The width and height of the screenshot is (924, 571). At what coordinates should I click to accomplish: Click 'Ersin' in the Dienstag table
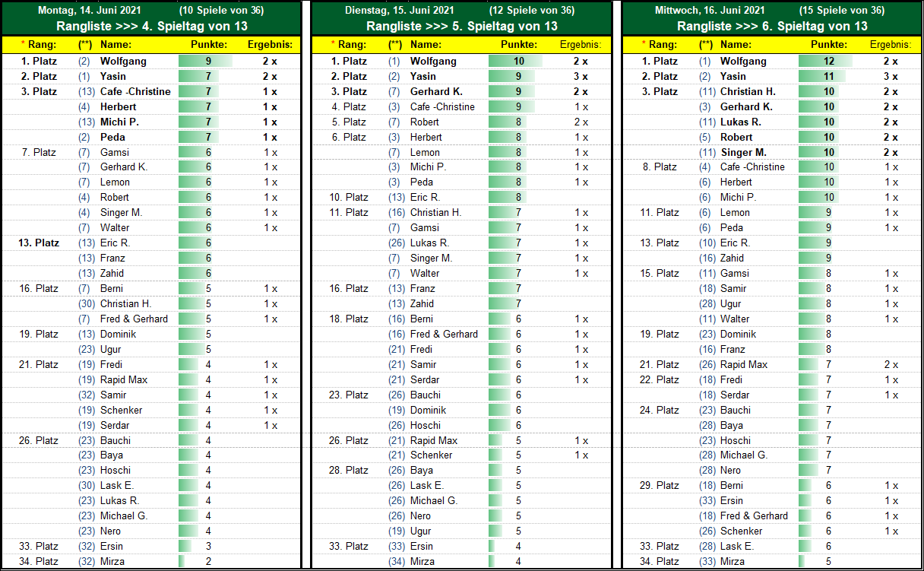coord(422,546)
